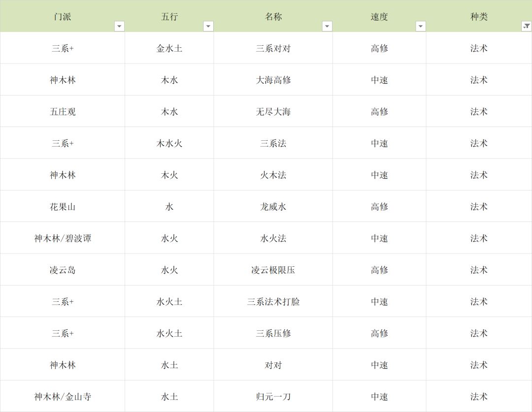This screenshot has height=412, width=532.
Task: Select the 门派 header cell
Action: click(63, 16)
